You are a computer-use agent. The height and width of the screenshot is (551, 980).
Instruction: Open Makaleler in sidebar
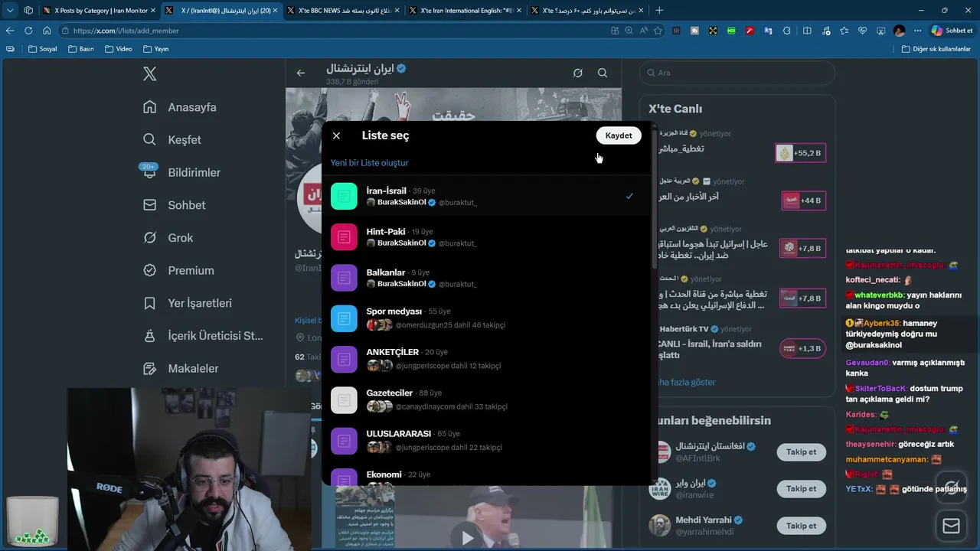[x=181, y=368]
